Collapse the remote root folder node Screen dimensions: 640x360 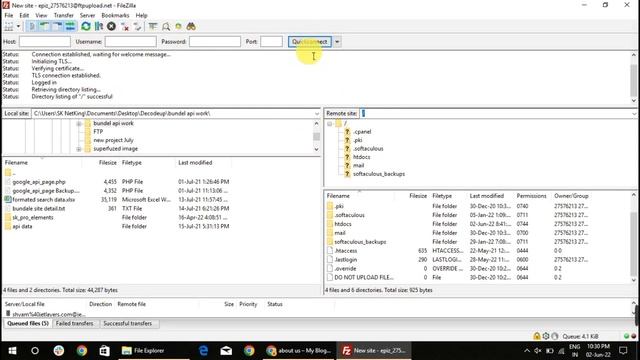point(329,123)
